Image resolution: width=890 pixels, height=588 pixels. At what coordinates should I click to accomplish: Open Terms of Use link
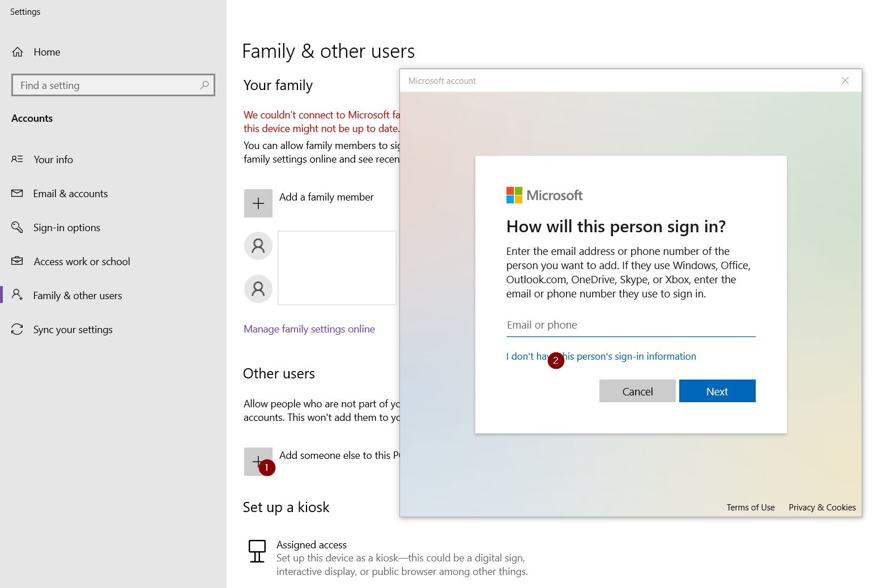point(751,508)
